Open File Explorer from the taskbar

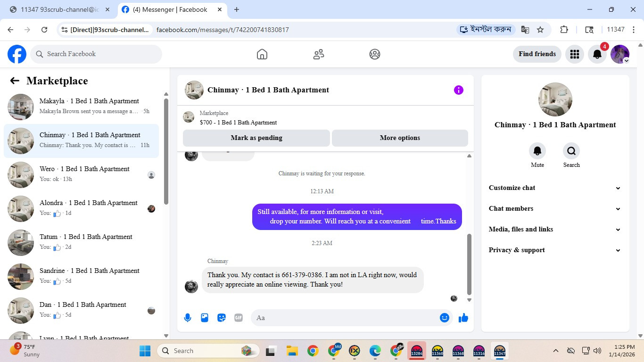click(292, 351)
